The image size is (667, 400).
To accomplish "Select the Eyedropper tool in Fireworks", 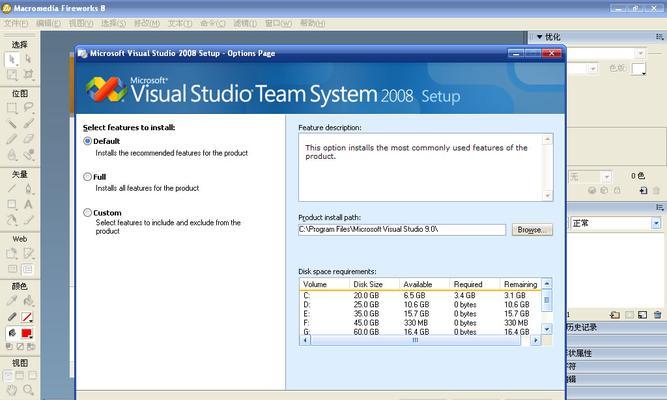I will [x=12, y=301].
